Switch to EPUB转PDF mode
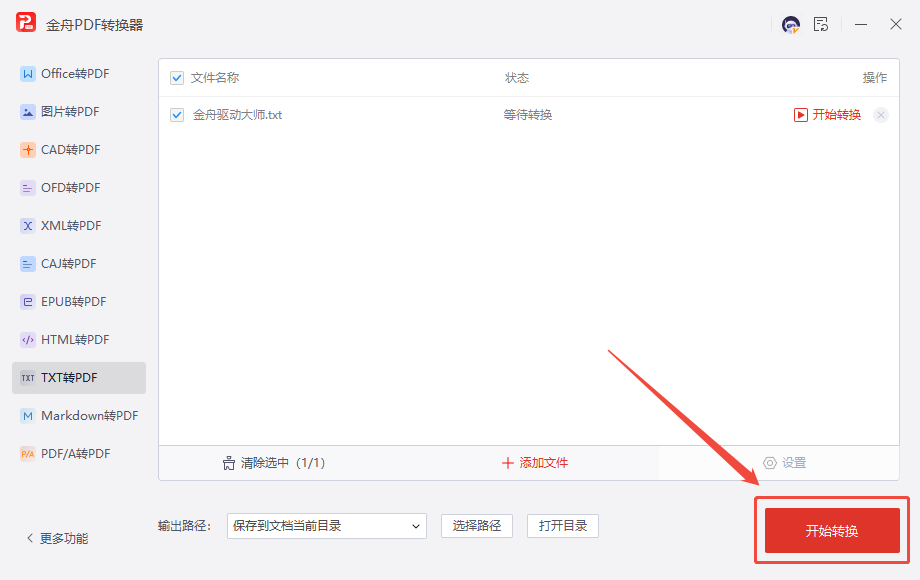The image size is (920, 580). [79, 302]
